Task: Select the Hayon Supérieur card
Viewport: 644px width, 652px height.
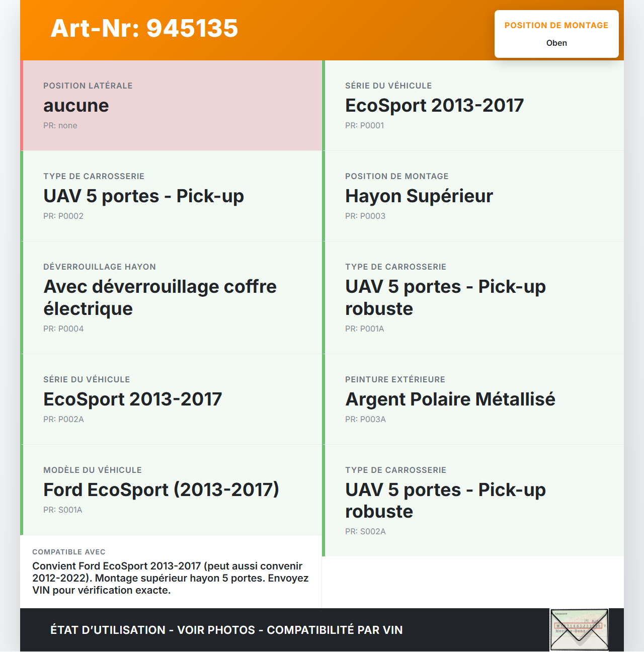Action: tap(474, 196)
